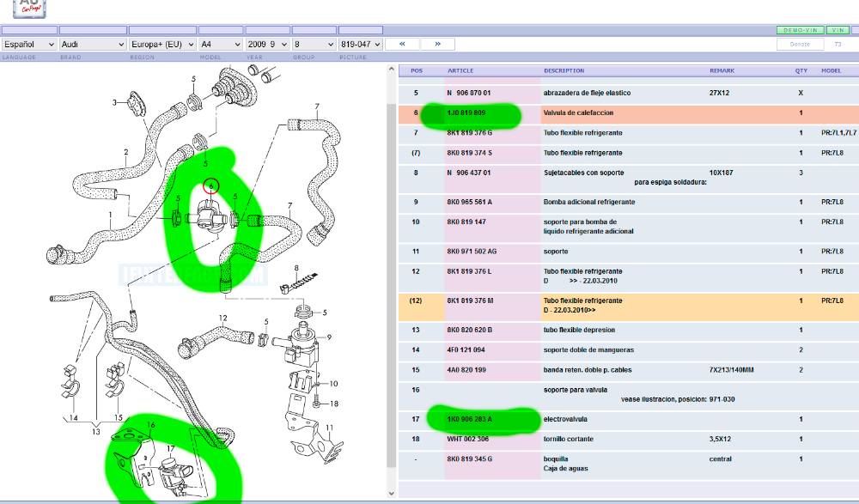Select the 'Valvula de calefaccion' description
The width and height of the screenshot is (859, 504).
pyautogui.click(x=578, y=112)
